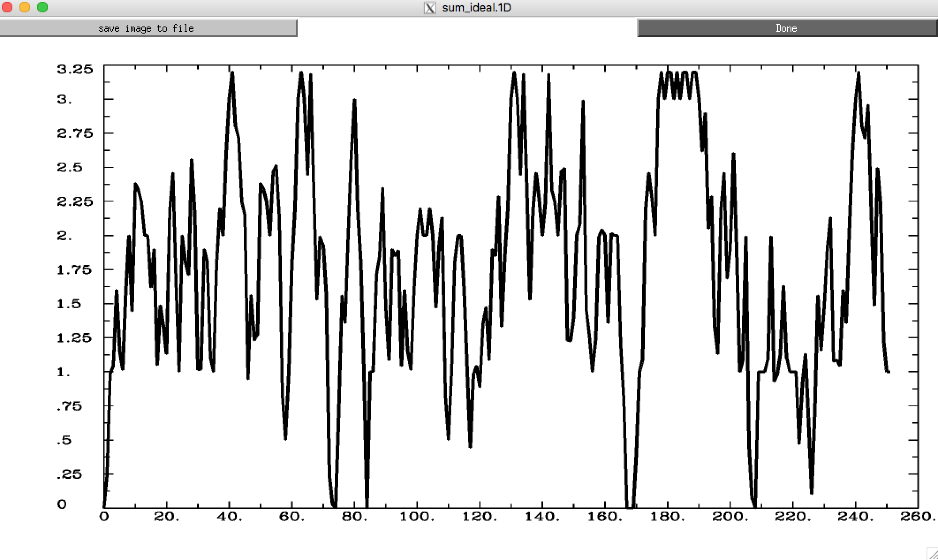The width and height of the screenshot is (938, 560).
Task: Click the x-axis label 260.
Action: pos(919,516)
